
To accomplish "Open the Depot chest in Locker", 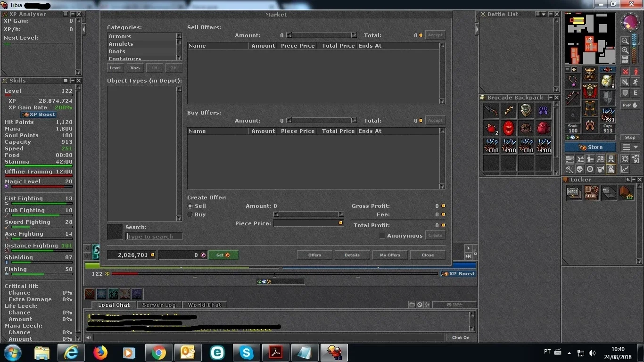I will click(573, 192).
